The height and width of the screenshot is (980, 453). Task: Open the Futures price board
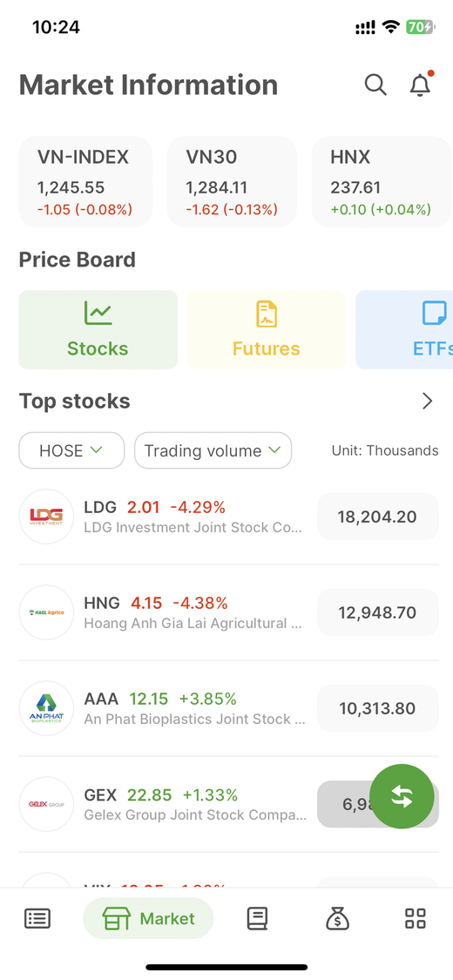pyautogui.click(x=267, y=329)
